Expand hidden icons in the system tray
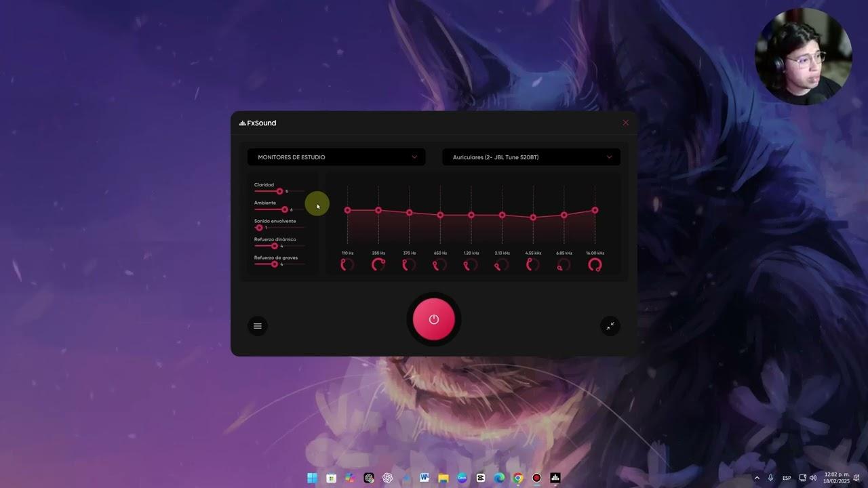 pyautogui.click(x=757, y=478)
